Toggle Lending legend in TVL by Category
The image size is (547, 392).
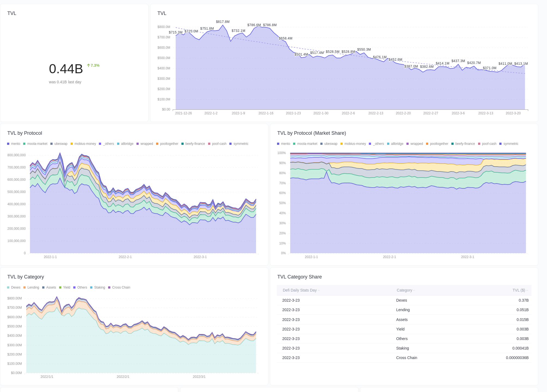click(x=31, y=287)
